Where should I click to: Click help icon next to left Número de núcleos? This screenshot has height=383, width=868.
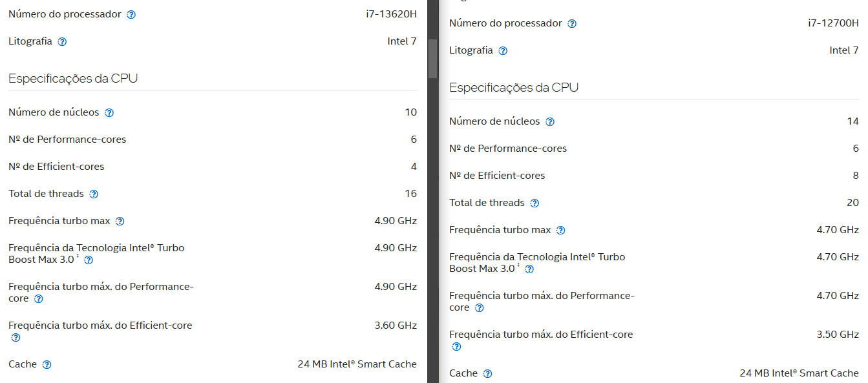[109, 113]
